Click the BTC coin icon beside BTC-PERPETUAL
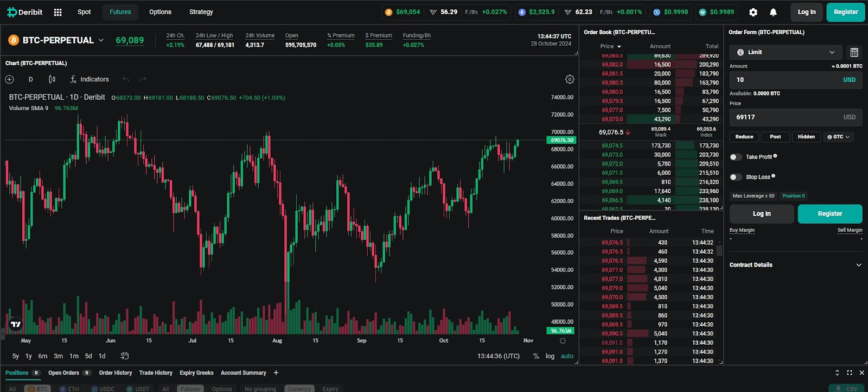Screen dimensions: 868x392 [14, 40]
